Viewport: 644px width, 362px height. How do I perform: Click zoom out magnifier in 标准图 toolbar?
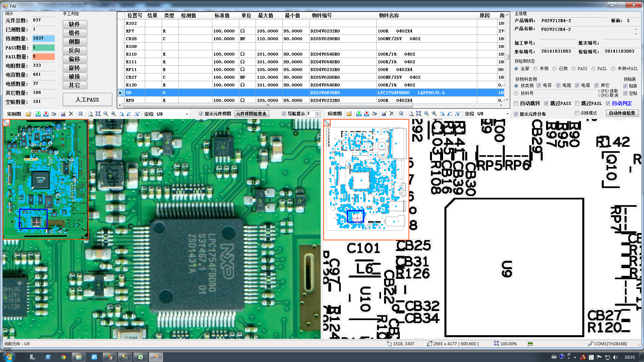426,114
